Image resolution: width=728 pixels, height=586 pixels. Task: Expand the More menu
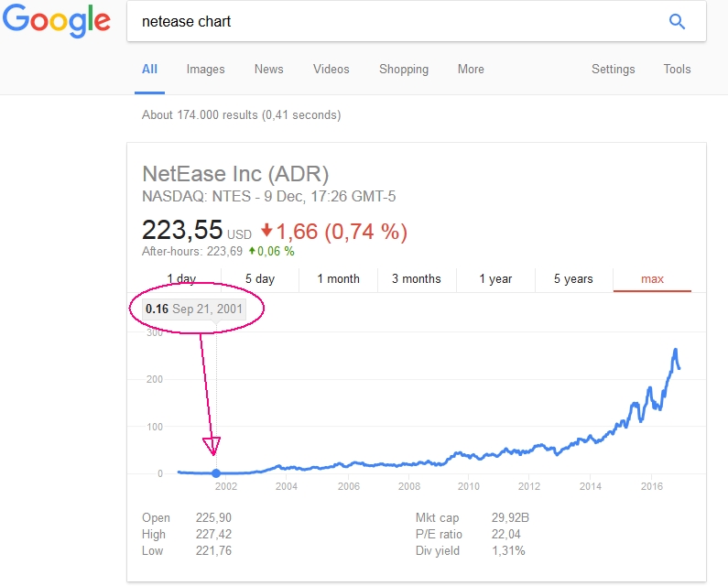[471, 69]
